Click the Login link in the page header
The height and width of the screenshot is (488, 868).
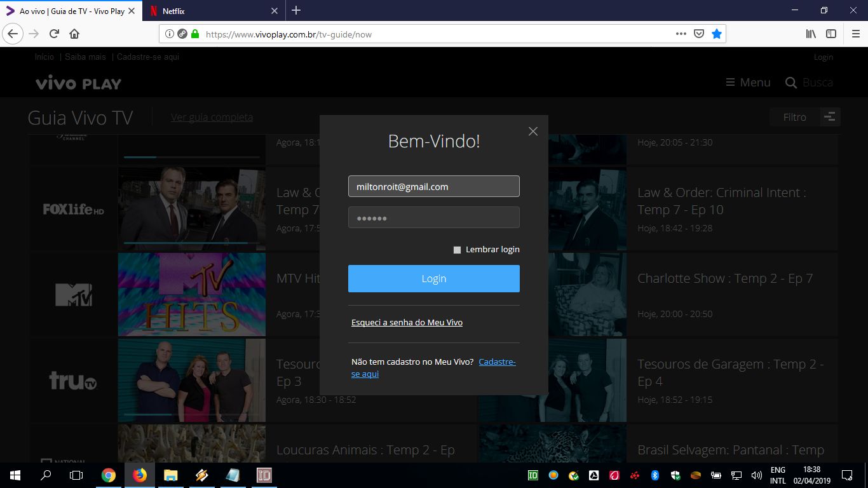[x=824, y=57]
